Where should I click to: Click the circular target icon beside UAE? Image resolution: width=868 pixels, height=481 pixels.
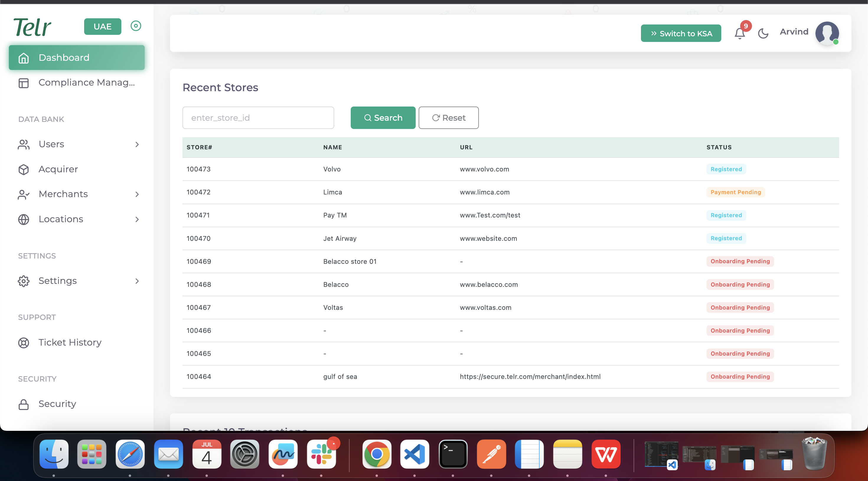[x=136, y=26]
